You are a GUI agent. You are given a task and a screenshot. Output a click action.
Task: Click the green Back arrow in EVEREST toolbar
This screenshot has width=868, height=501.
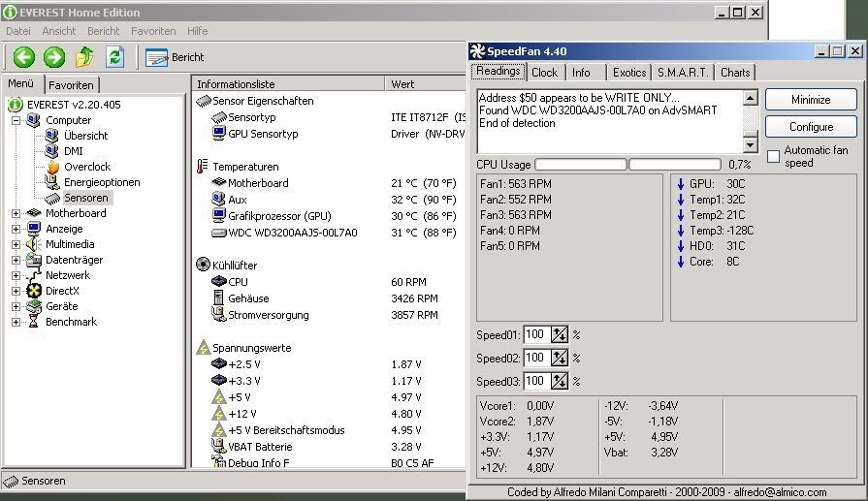coord(24,57)
